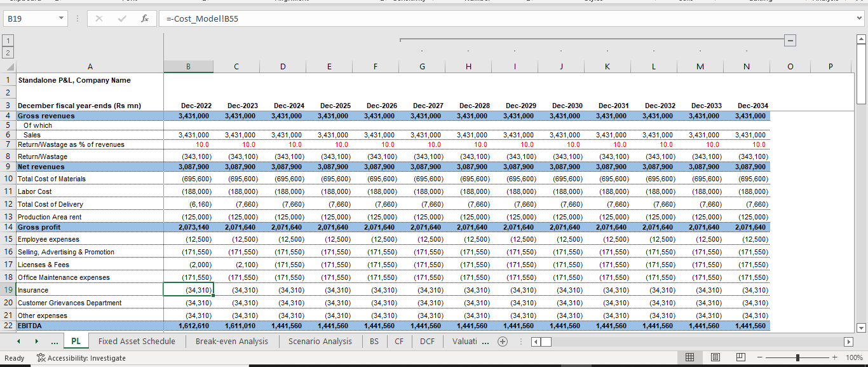The height and width of the screenshot is (367, 868).
Task: Show outline level 1 rows
Action: [x=7, y=39]
